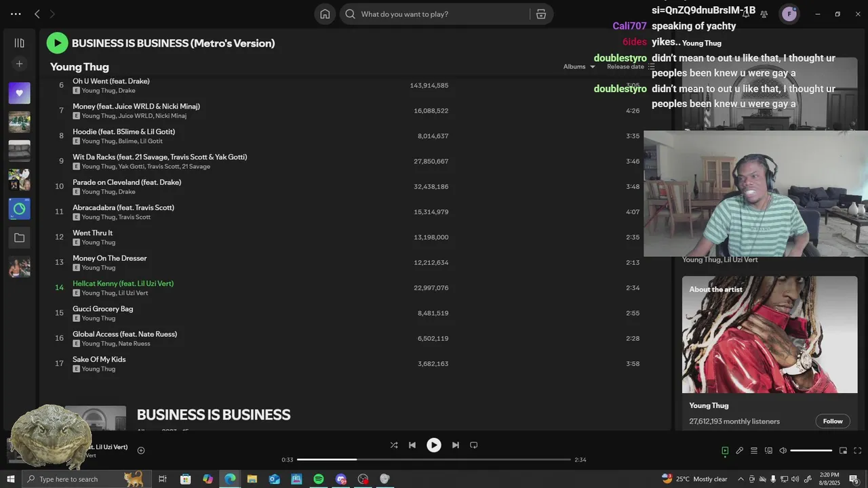Open Task View in taskbar

(x=163, y=479)
